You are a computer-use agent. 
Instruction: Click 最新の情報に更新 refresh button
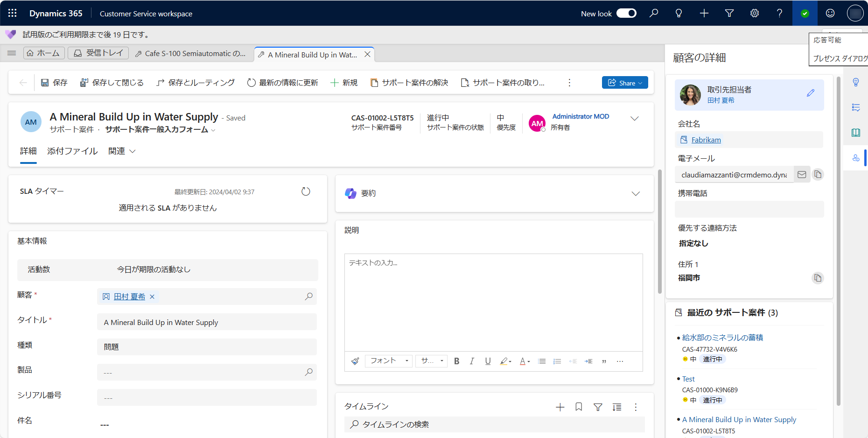pyautogui.click(x=283, y=83)
